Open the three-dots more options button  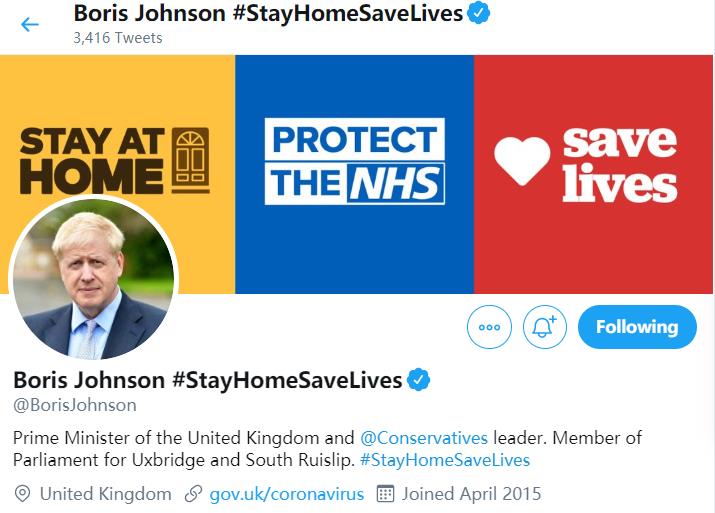coord(489,327)
